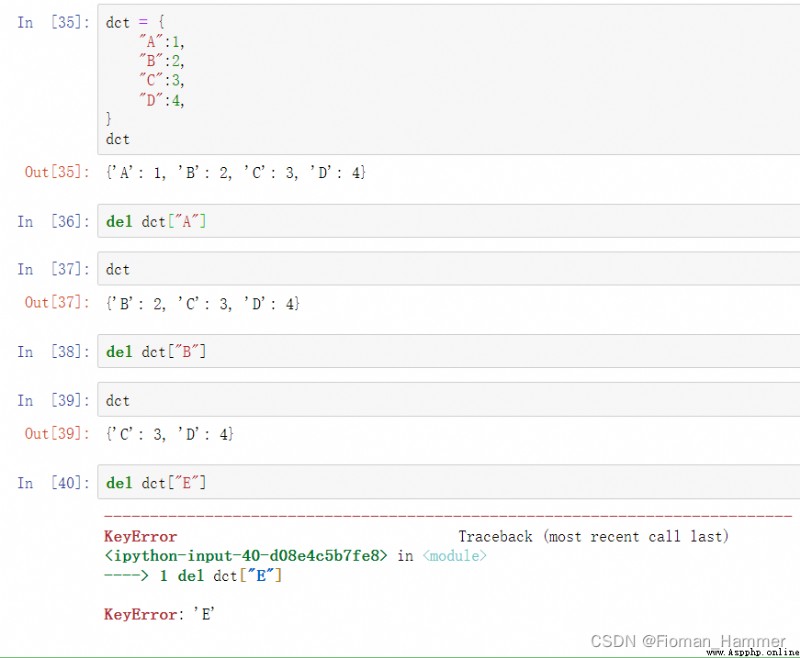800x658 pixels.
Task: Click the final KeyError: 'E' message
Action: coord(159,614)
